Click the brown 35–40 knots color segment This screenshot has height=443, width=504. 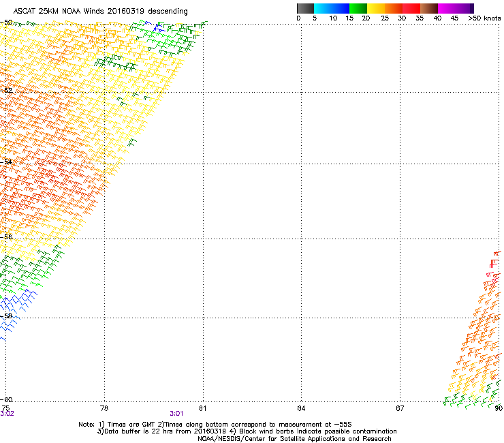coord(429,8)
